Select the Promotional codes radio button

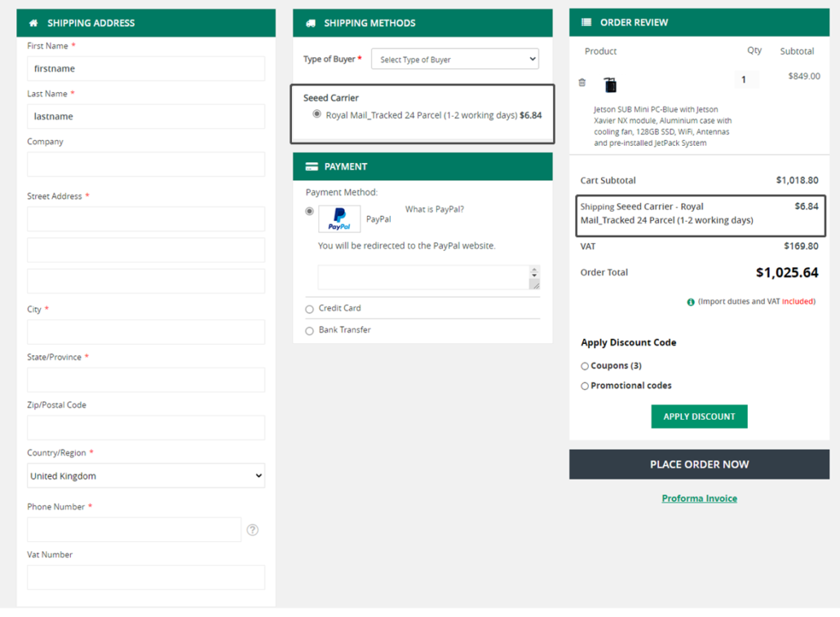585,386
